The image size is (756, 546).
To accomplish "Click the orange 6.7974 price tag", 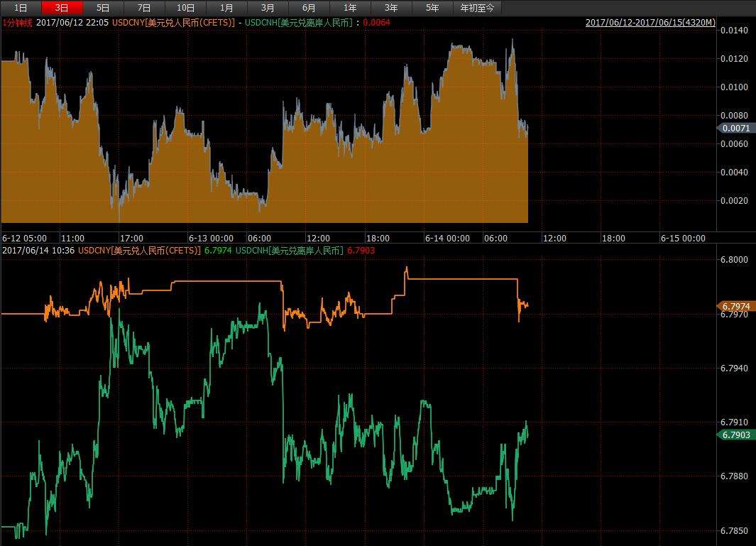I will click(735, 306).
